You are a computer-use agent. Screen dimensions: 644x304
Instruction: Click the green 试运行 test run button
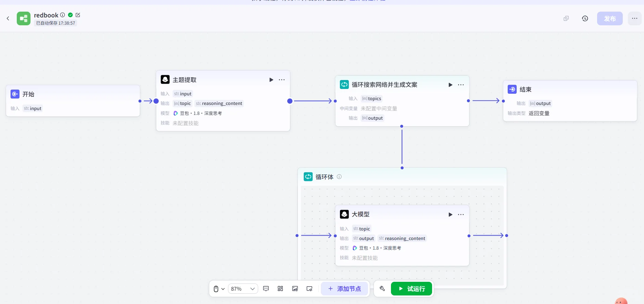click(x=412, y=289)
